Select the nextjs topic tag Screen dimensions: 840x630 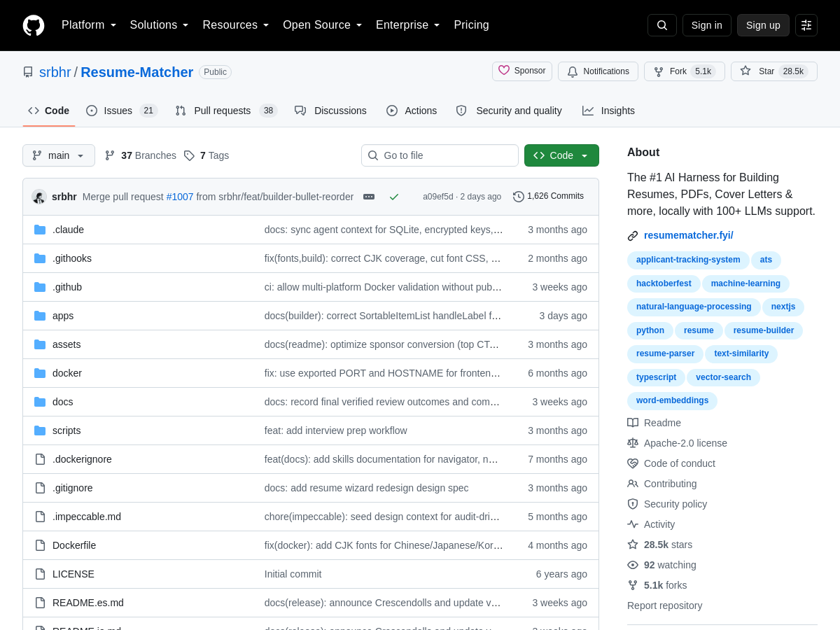(x=783, y=307)
